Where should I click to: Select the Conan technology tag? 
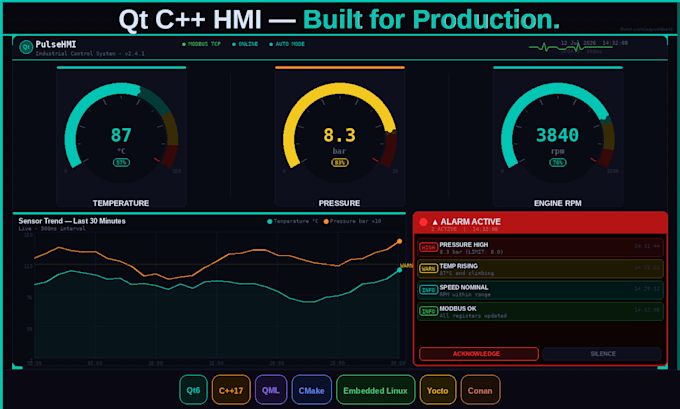coord(480,390)
